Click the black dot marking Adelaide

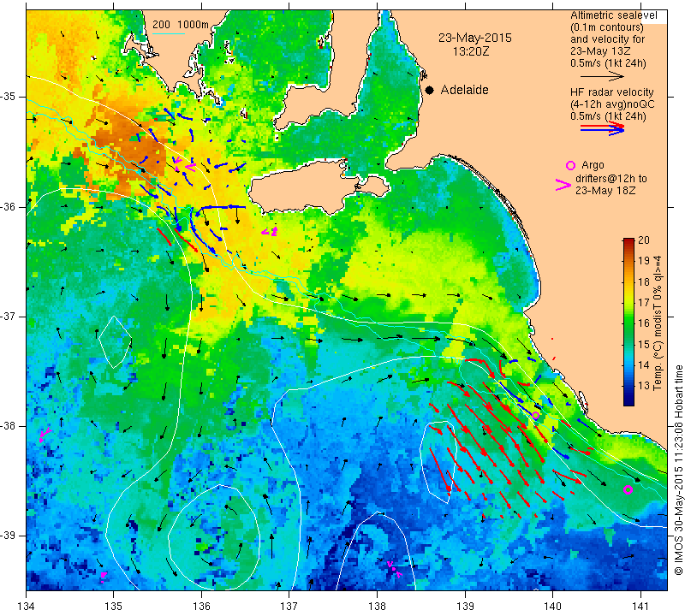[x=430, y=90]
